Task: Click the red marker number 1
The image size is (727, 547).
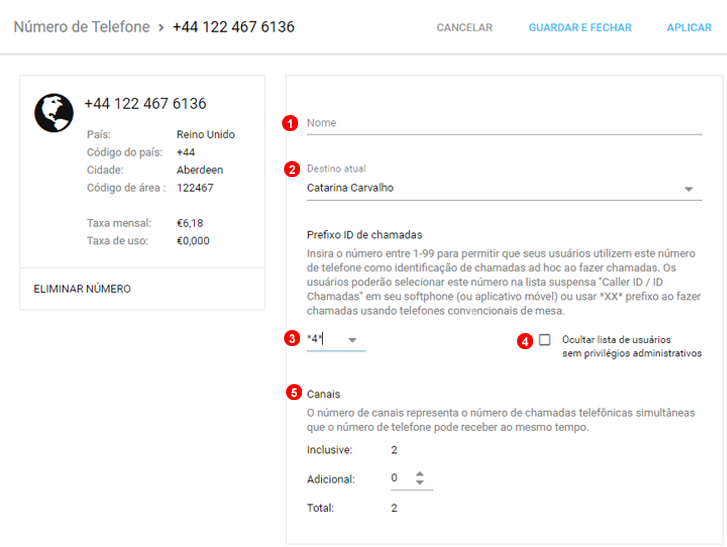Action: point(290,123)
